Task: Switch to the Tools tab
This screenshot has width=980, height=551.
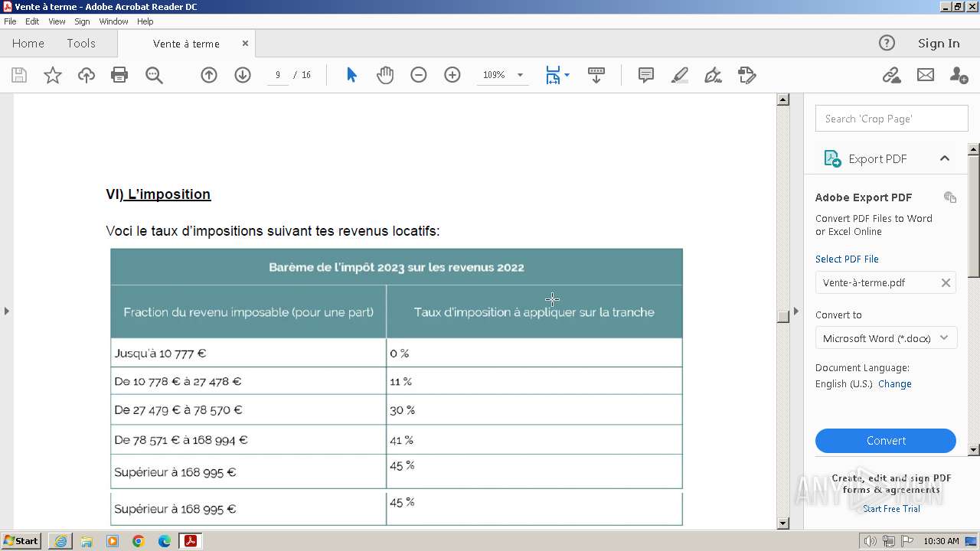Action: pos(81,43)
